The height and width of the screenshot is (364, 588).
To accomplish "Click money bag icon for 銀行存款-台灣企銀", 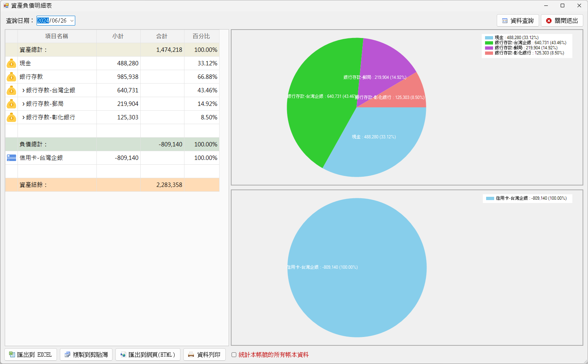I will tap(11, 91).
